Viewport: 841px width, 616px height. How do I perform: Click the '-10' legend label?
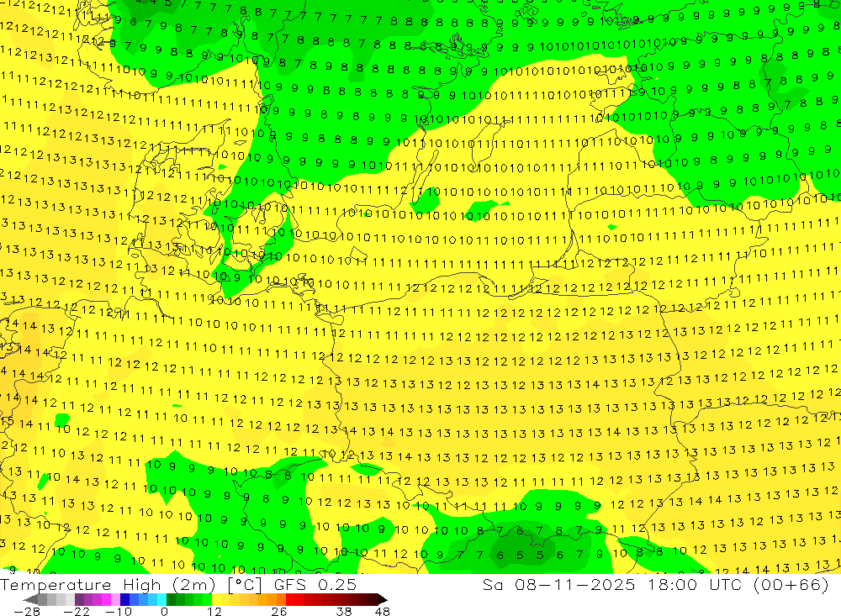(119, 612)
